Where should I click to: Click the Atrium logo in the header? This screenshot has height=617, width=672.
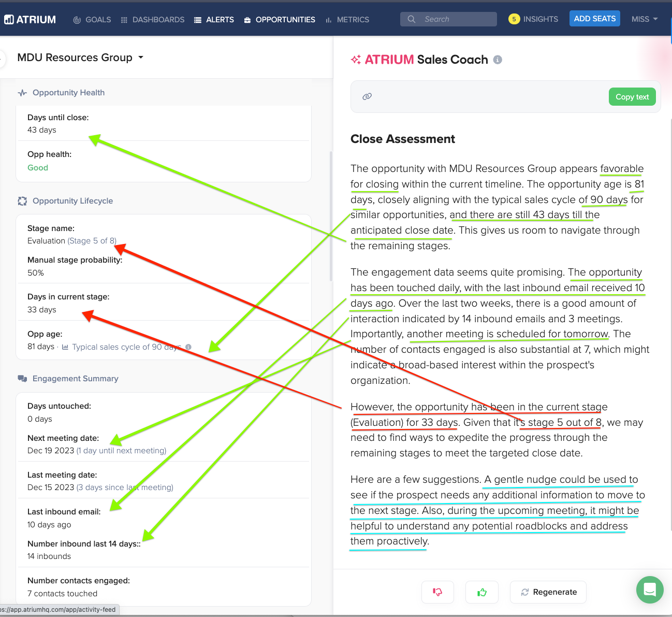coord(30,20)
